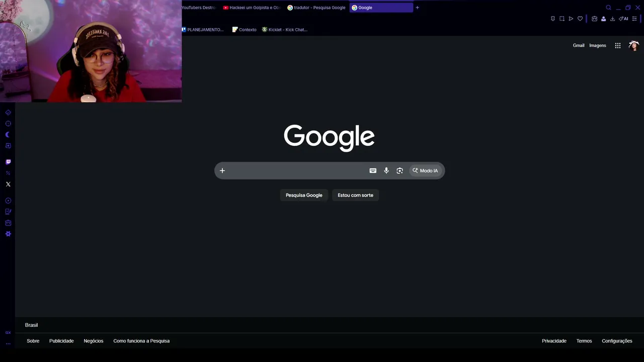Click the play-arrow icon in the toolbar
The image size is (644, 362).
571,19
